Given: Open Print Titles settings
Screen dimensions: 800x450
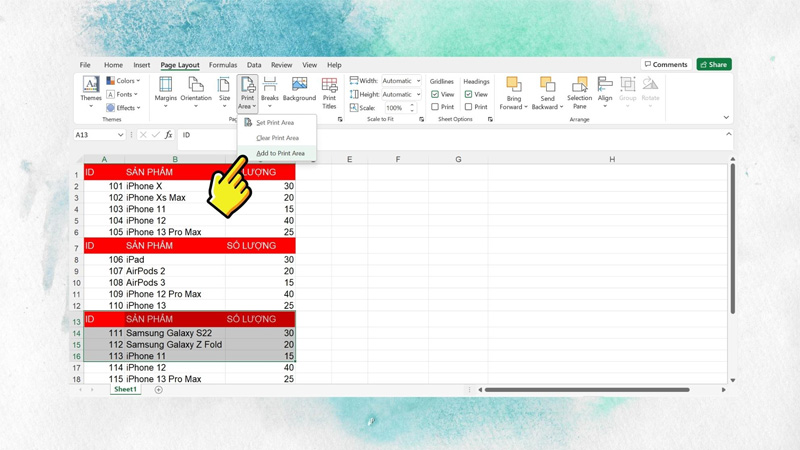Looking at the screenshot, I should [x=329, y=93].
